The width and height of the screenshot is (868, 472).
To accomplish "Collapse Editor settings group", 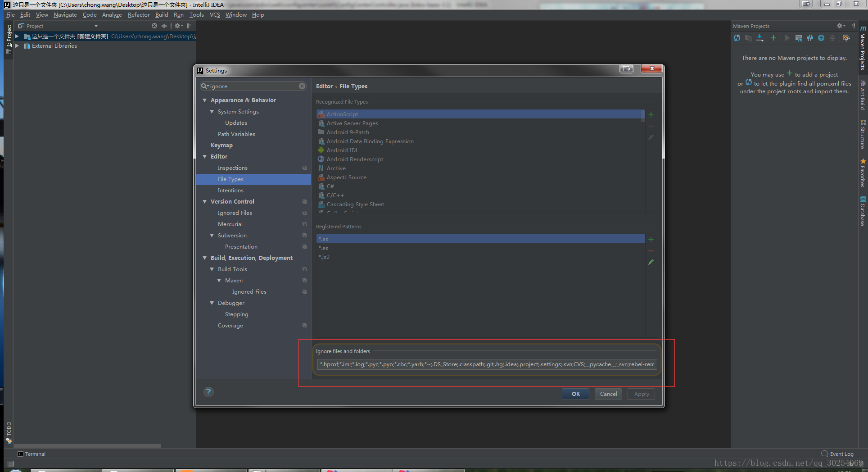I will point(205,156).
